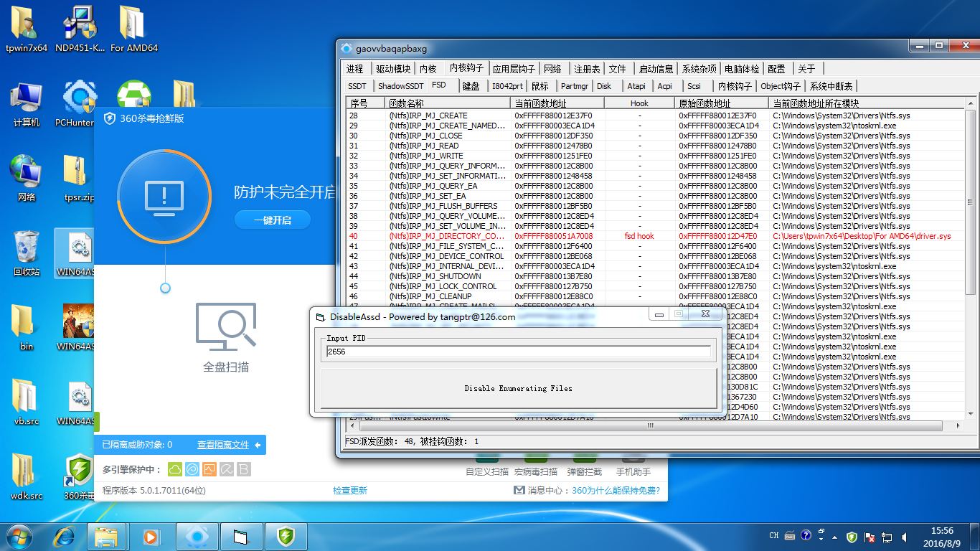Open the Windows Start menu

(x=19, y=535)
